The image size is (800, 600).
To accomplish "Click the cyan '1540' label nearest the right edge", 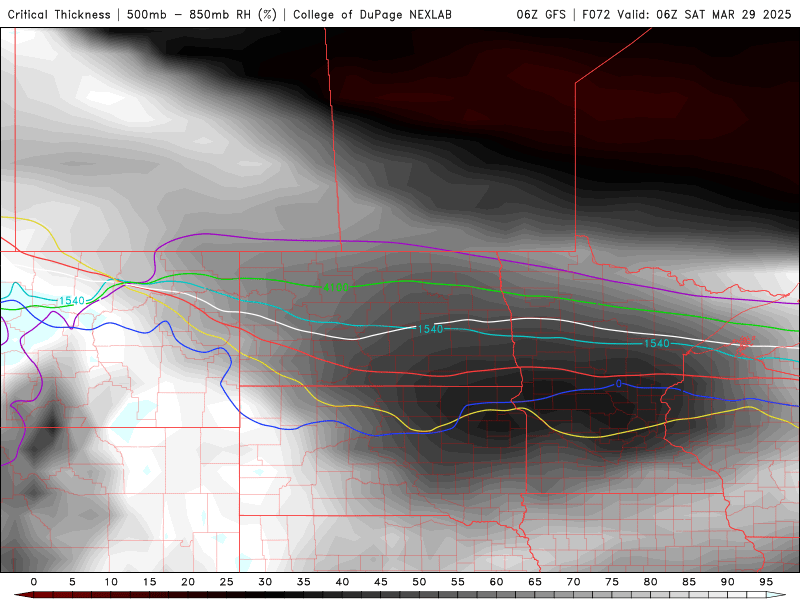I will point(657,344).
